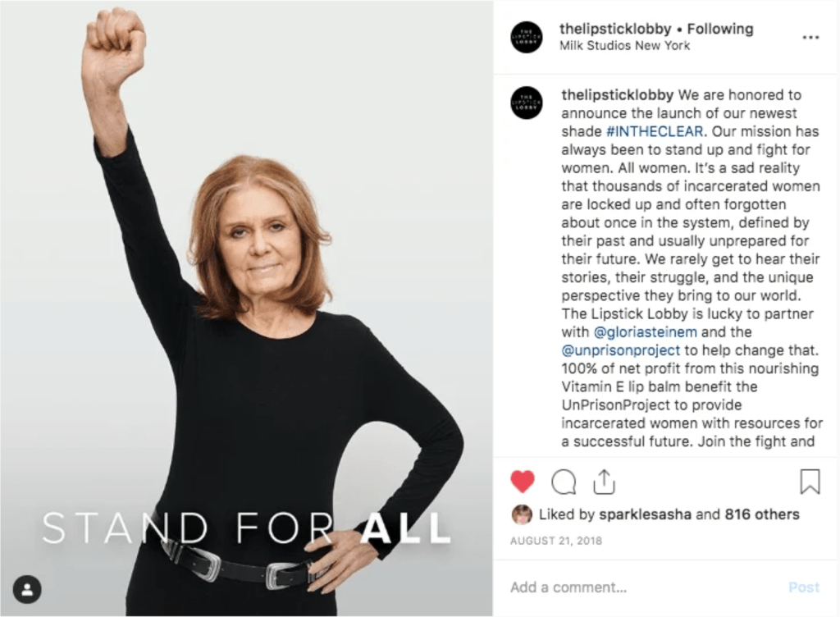This screenshot has width=840, height=617.
Task: Show the list of 816 others
Action: pyautogui.click(x=762, y=514)
